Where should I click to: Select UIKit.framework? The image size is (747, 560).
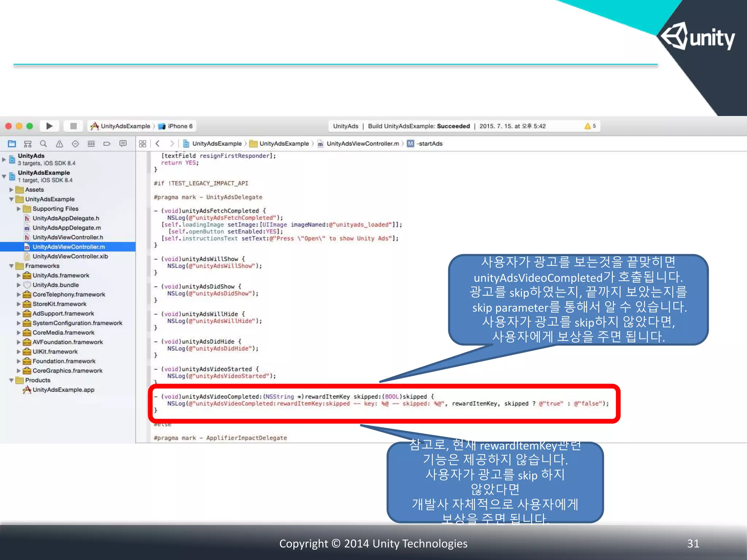55,351
